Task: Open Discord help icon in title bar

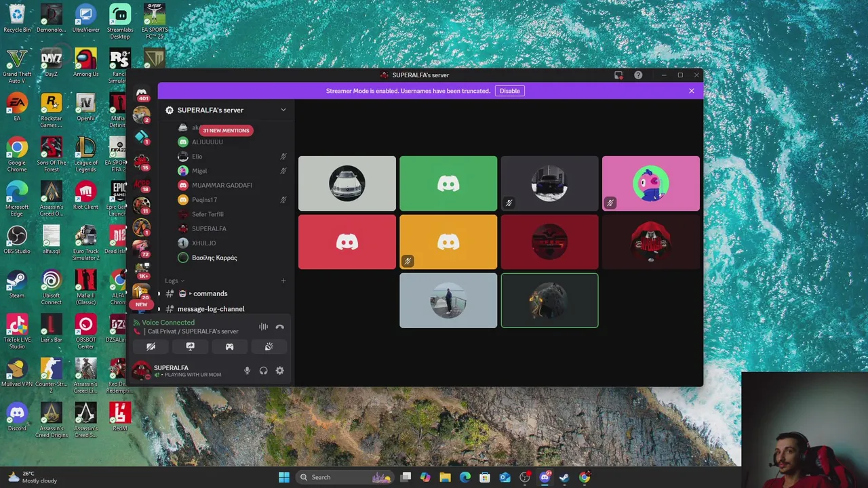Action: click(638, 75)
